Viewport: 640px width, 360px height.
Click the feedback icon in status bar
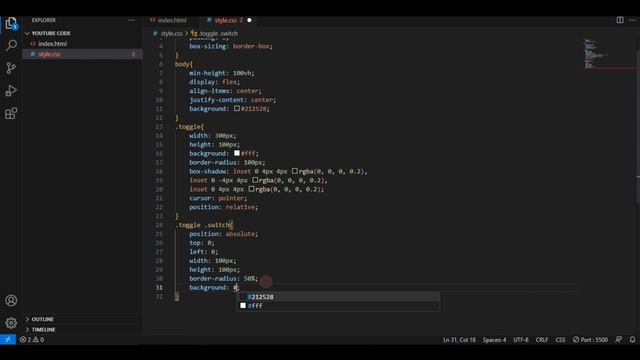pos(619,340)
